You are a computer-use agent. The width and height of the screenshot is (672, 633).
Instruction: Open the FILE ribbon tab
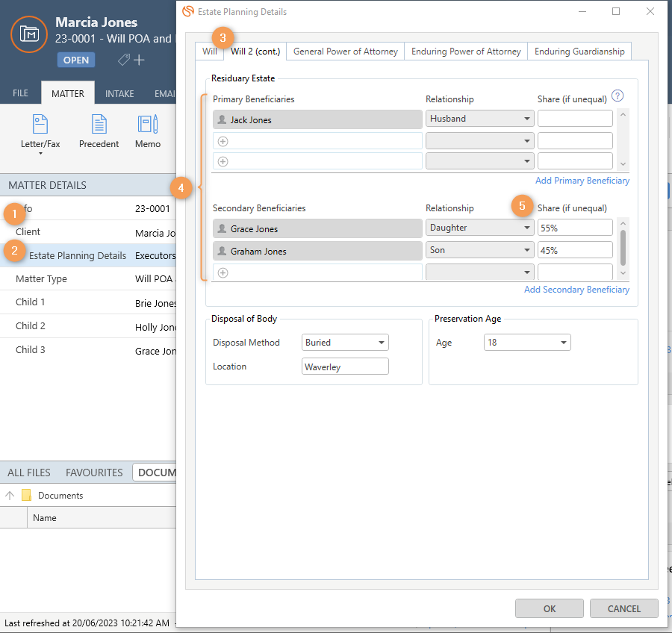click(21, 93)
